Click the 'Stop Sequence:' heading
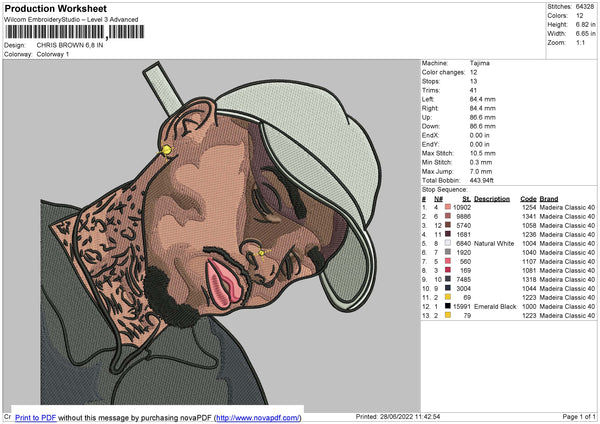Screen dimensions: 600x424 tap(445, 189)
